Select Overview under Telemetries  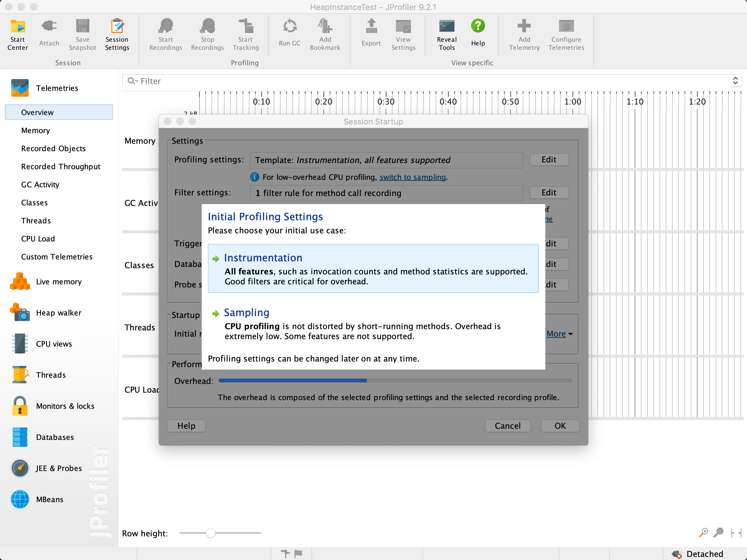[59, 112]
